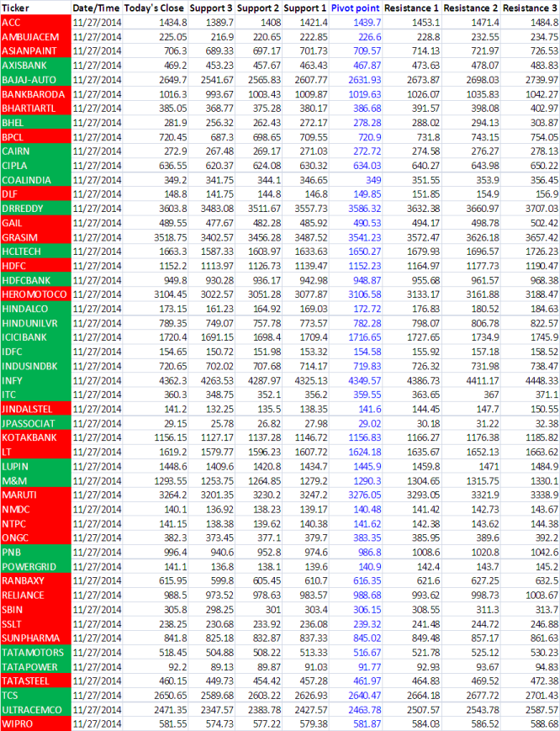The height and width of the screenshot is (731, 560).
Task: Select the SUNPHARMA ticker cell
Action: coord(35,638)
